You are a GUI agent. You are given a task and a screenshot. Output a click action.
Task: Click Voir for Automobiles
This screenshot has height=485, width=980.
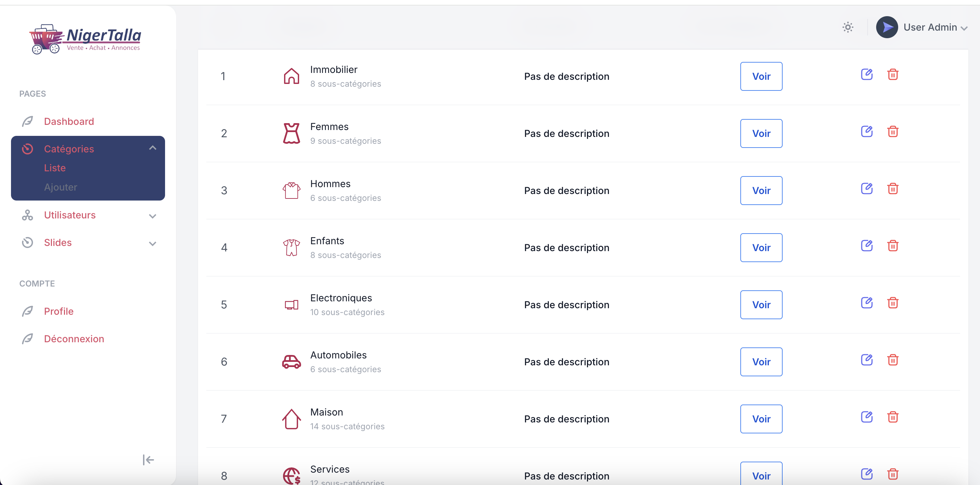pyautogui.click(x=761, y=362)
